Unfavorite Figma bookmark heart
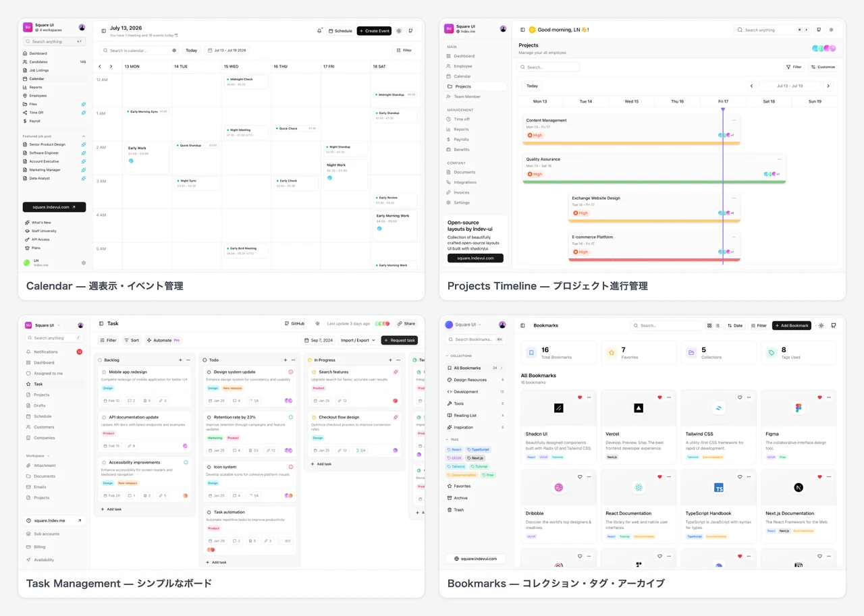 pyautogui.click(x=820, y=397)
